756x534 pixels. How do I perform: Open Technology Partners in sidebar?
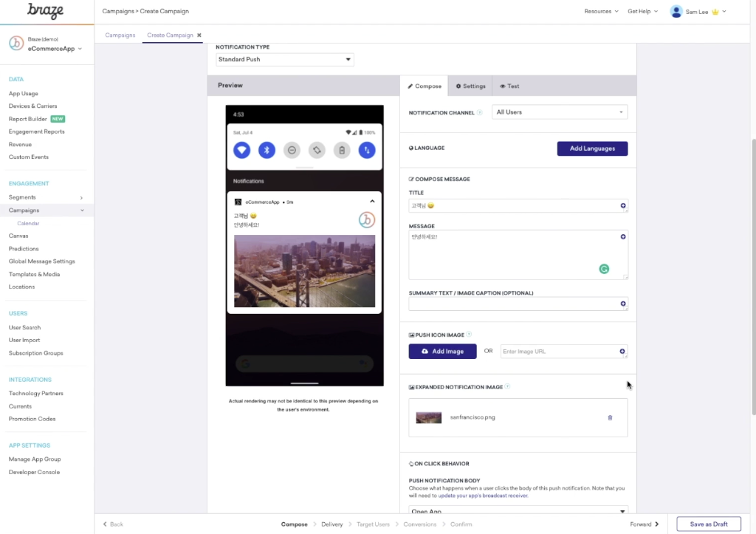35,394
